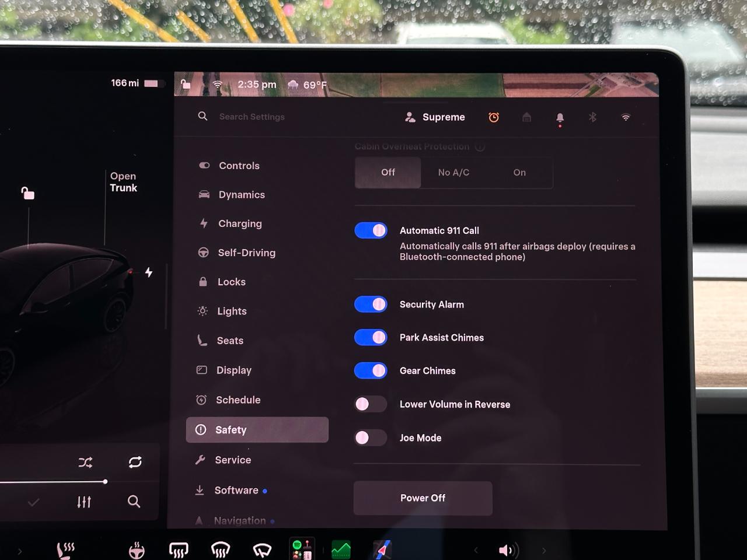This screenshot has width=747, height=560.
Task: Tap Cabin Overheat Protection info icon
Action: tap(480, 146)
